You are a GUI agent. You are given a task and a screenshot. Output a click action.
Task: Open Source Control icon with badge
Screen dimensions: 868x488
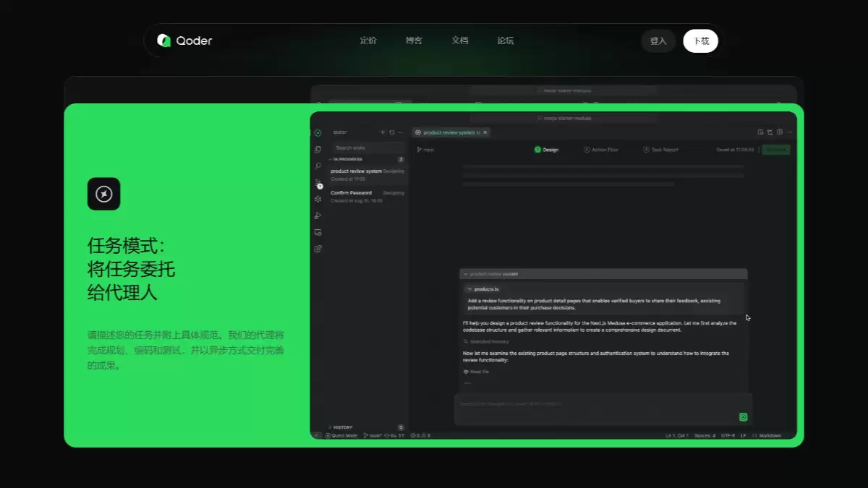pos(318,183)
